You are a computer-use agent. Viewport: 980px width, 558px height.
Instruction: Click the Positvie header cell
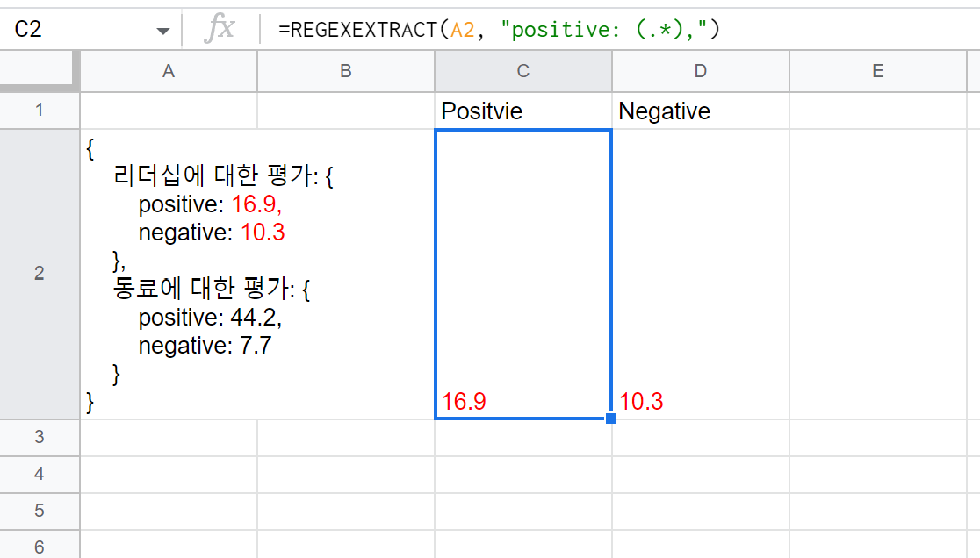(x=523, y=111)
